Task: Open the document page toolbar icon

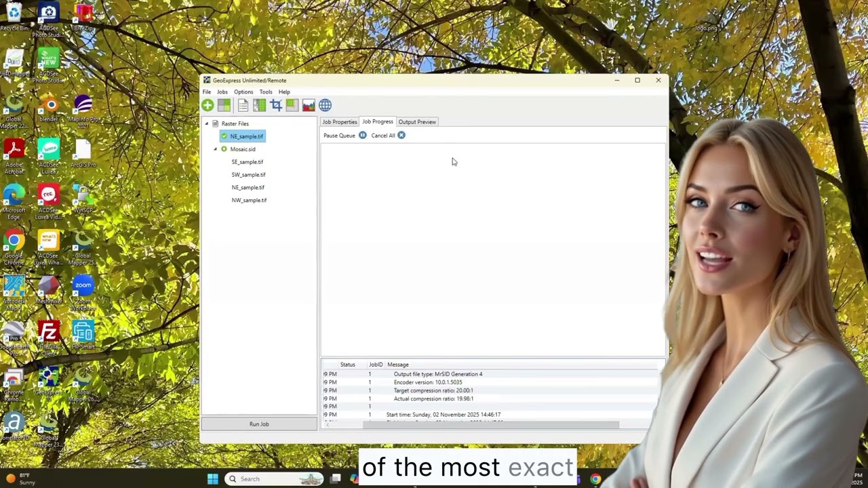Action: 243,105
